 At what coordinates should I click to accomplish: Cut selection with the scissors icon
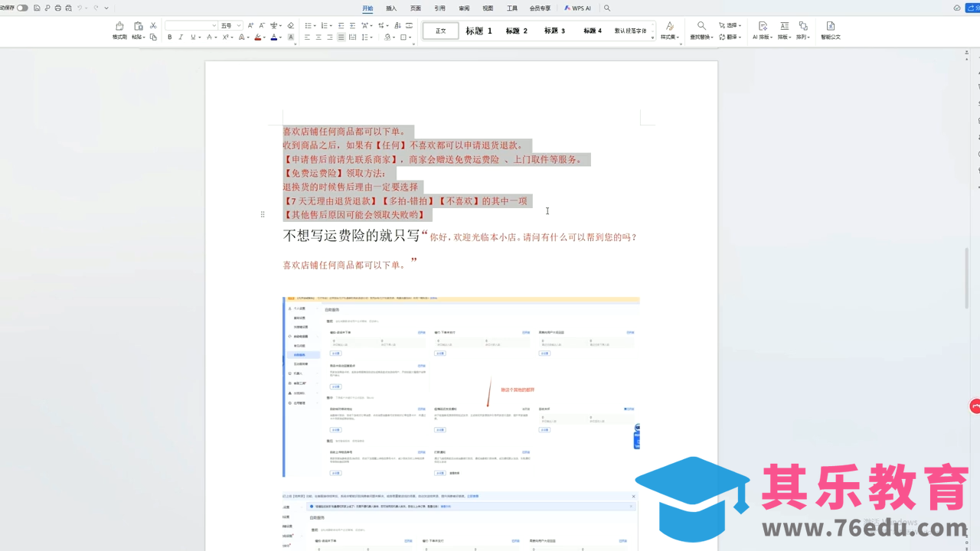pyautogui.click(x=153, y=25)
